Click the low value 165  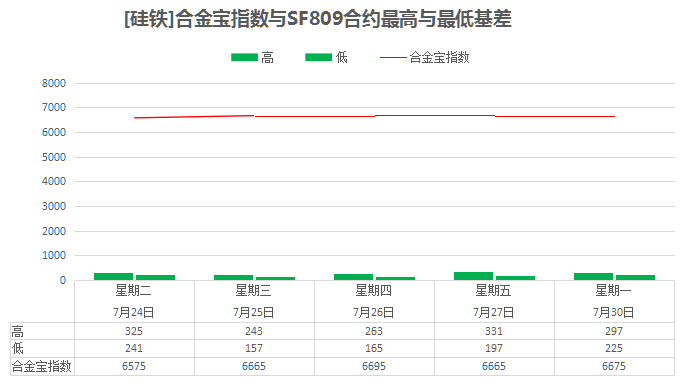373,349
